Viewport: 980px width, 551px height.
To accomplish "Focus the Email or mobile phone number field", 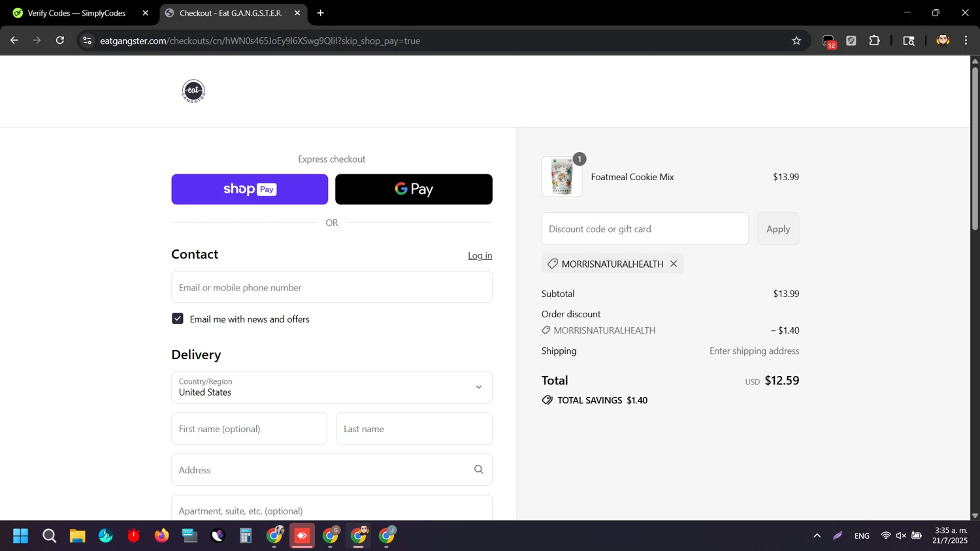I will click(x=332, y=287).
